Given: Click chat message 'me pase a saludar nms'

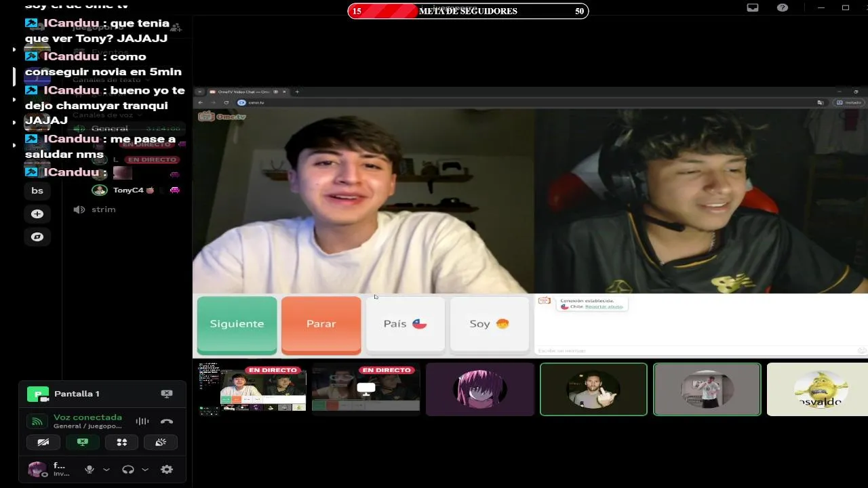Looking at the screenshot, I should (100, 146).
